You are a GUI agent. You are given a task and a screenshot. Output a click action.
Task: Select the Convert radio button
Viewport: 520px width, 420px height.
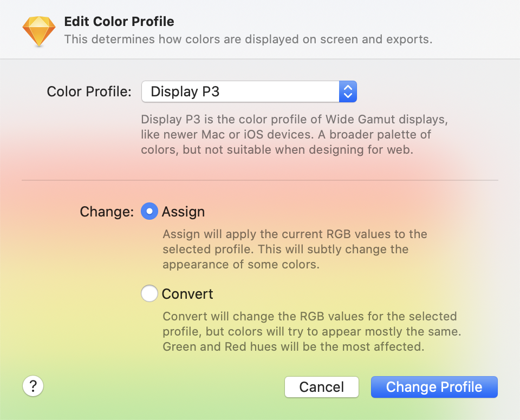[149, 294]
